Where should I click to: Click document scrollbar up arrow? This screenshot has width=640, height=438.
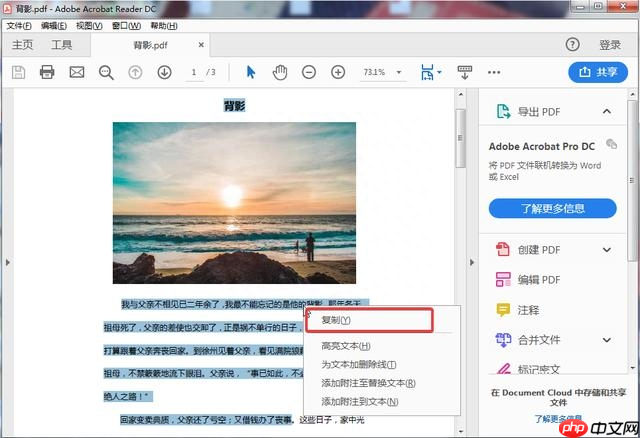click(x=461, y=95)
